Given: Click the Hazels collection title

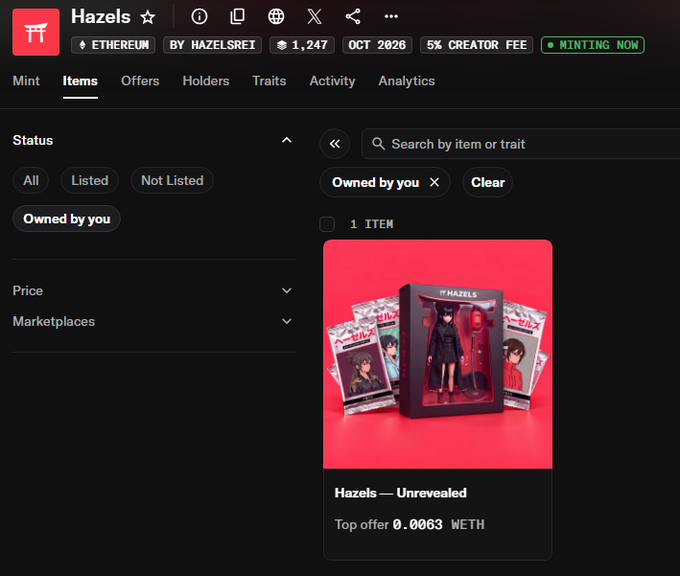Looking at the screenshot, I should tap(101, 16).
